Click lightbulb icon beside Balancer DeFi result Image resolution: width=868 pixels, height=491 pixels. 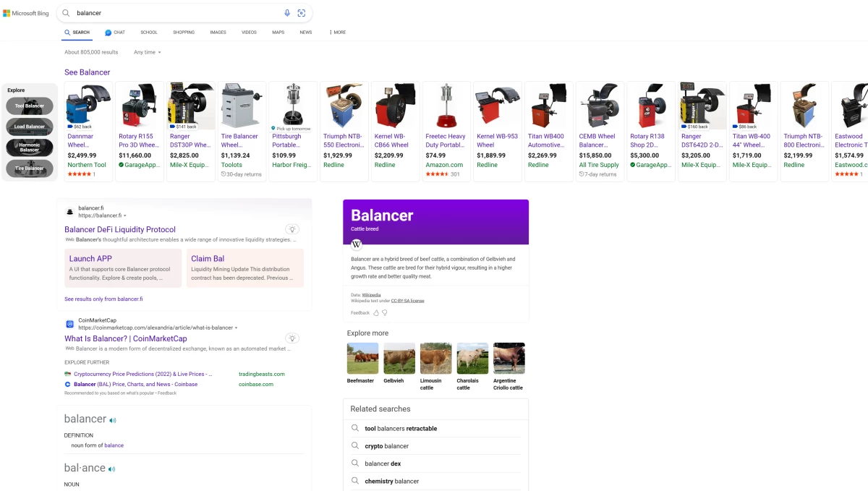(x=292, y=229)
